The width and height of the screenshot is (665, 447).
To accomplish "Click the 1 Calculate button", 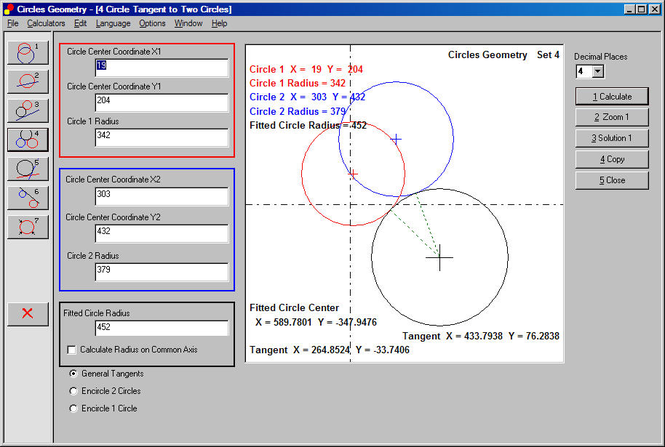I will click(612, 97).
